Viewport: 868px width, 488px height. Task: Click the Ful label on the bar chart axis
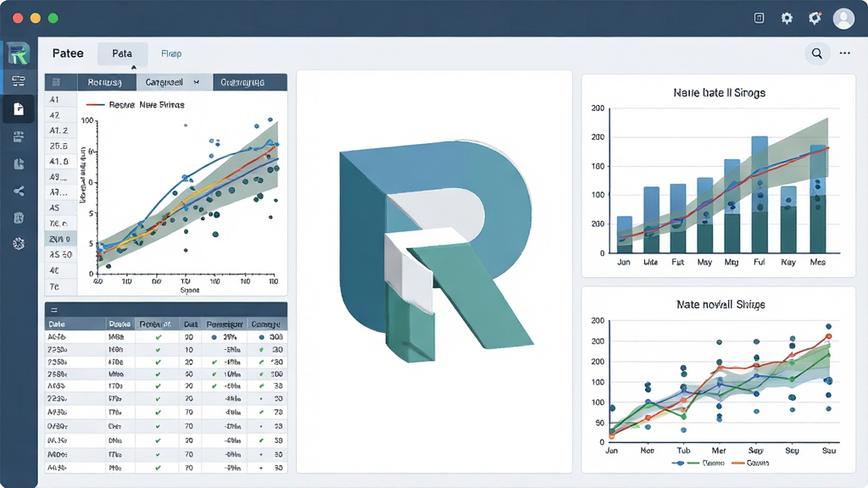tap(759, 263)
